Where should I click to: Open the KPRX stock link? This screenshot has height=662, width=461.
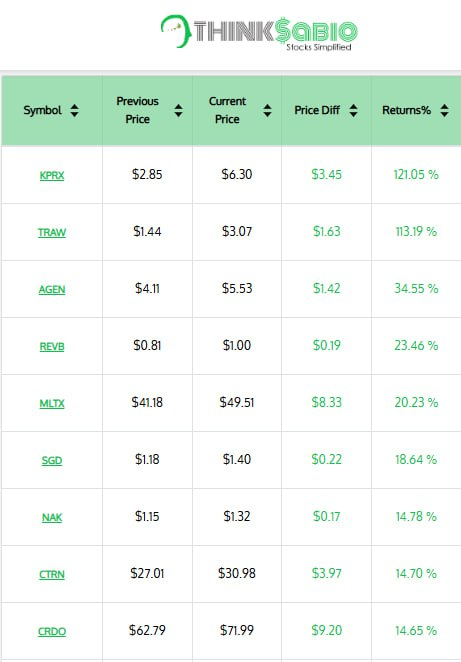pyautogui.click(x=52, y=175)
